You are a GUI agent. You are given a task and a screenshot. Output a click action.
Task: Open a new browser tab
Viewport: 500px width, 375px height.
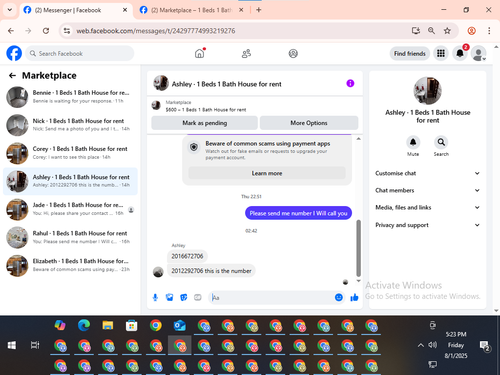coord(259,10)
